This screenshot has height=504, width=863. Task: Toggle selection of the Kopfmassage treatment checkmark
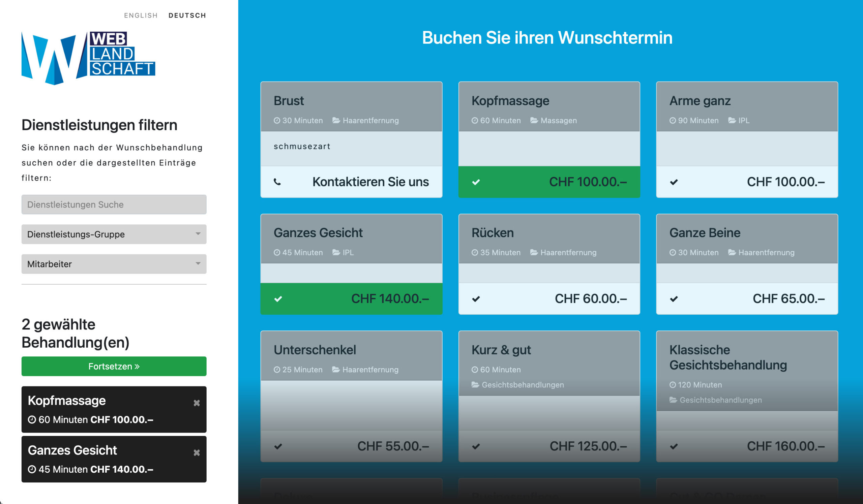476,182
